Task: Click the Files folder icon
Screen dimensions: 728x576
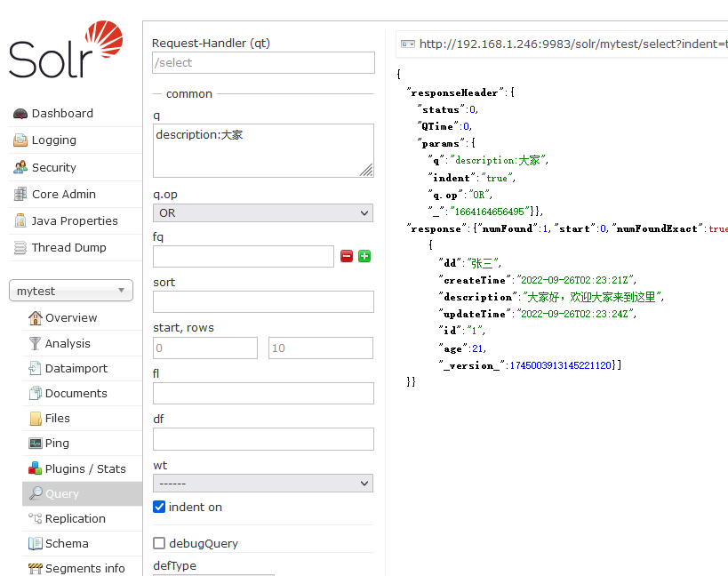Action: (36, 419)
